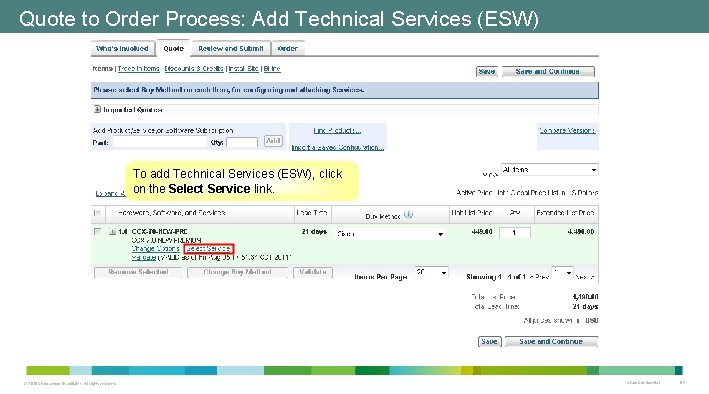Click the Remove Selected button
The width and height of the screenshot is (709, 394).
138,272
